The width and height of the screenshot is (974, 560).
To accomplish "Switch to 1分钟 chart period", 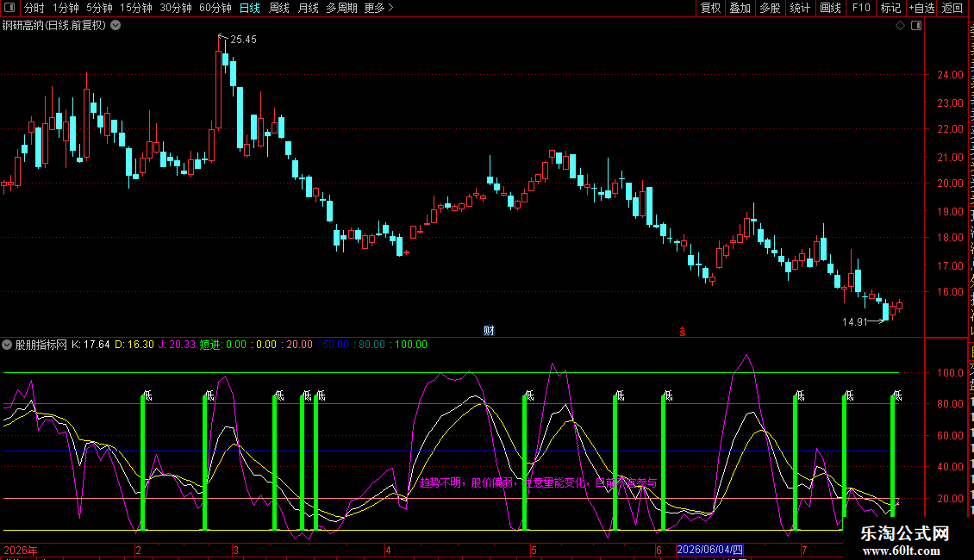I will pyautogui.click(x=66, y=8).
